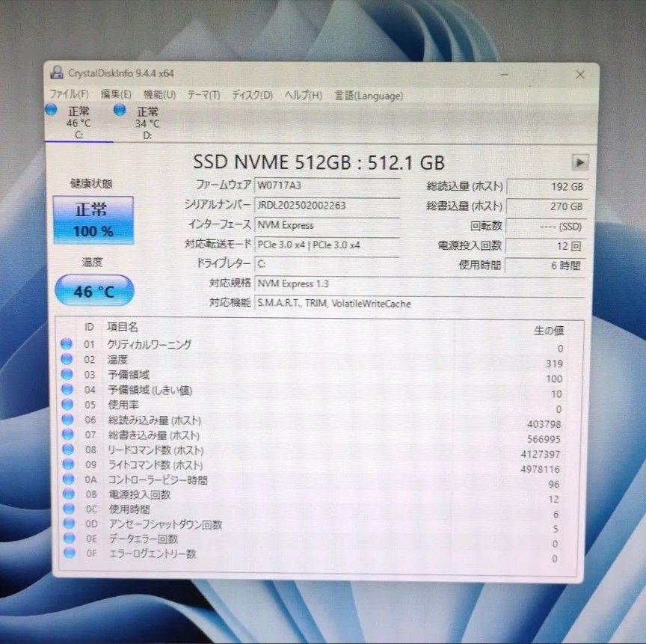Viewport: 646px width, 644px height.
Task: Click the blue status dot for ID 05
Action: 67,404
